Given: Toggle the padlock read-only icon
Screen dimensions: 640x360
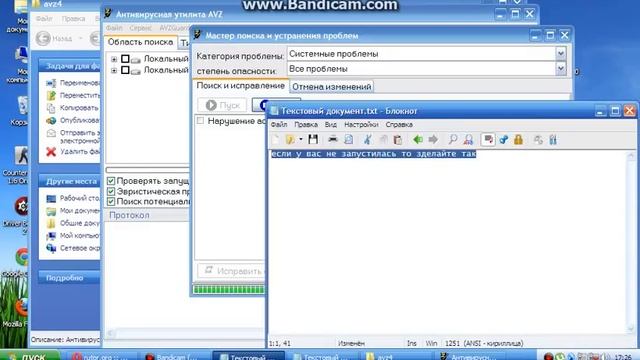Looking at the screenshot, I should coord(518,140).
